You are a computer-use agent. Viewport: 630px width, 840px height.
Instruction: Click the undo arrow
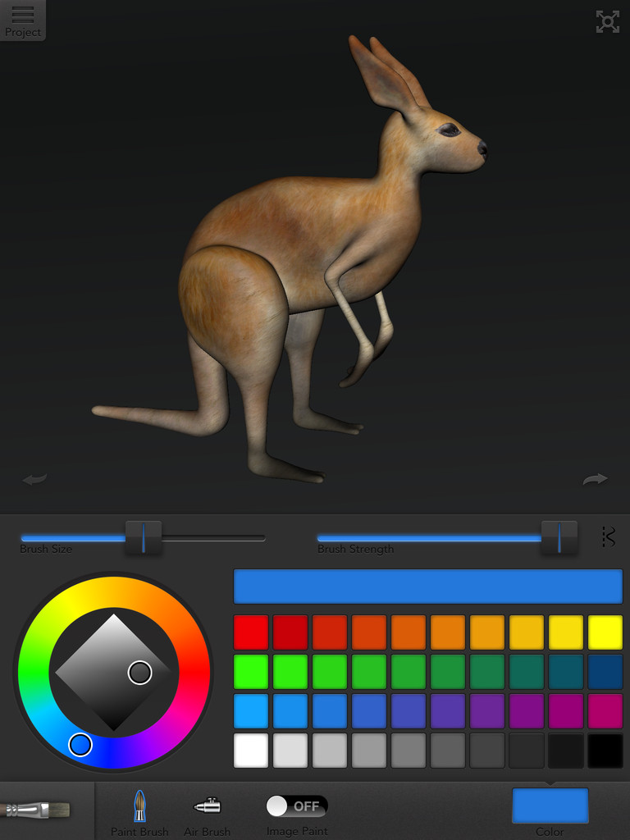[34, 478]
